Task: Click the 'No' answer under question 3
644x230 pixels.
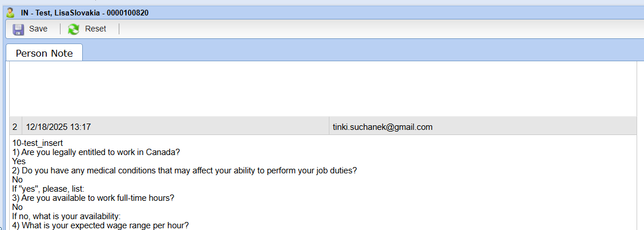Action: coord(17,207)
